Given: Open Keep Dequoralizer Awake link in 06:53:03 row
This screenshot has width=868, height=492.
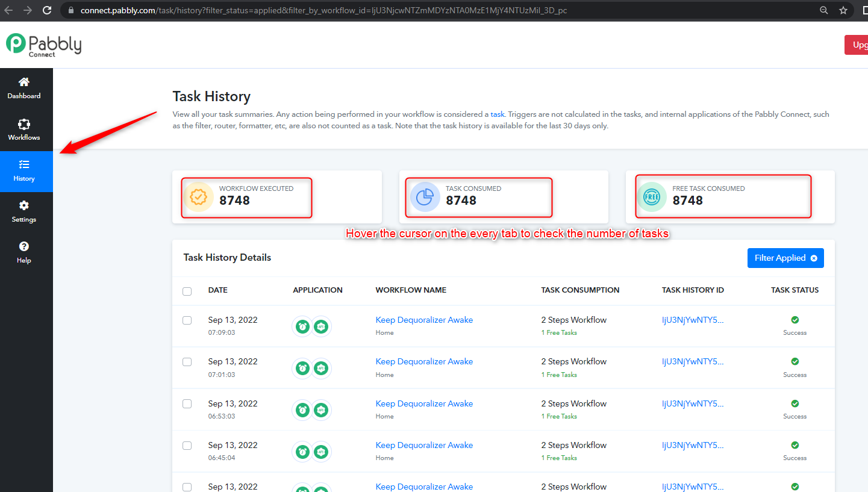Looking at the screenshot, I should coord(424,403).
